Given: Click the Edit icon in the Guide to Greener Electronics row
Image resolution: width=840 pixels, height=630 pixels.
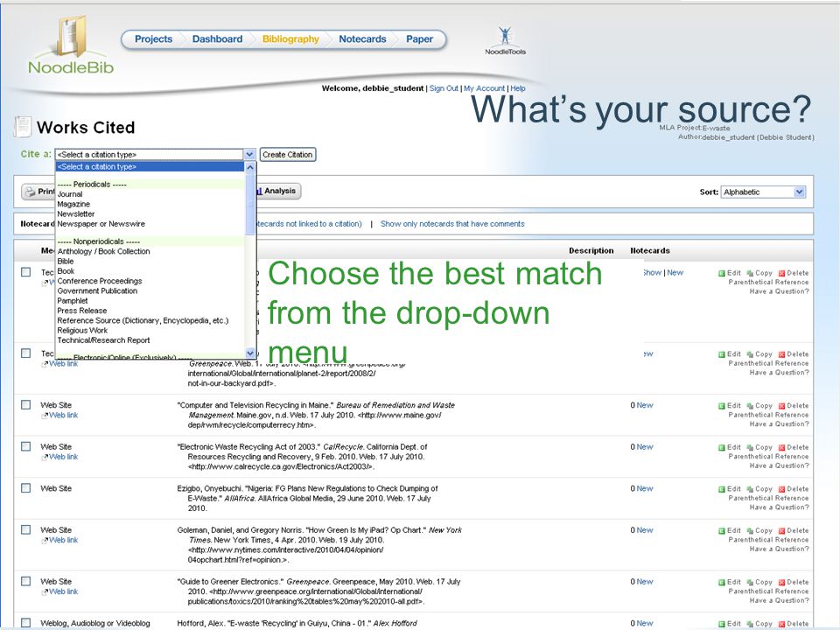Looking at the screenshot, I should pos(722,583).
